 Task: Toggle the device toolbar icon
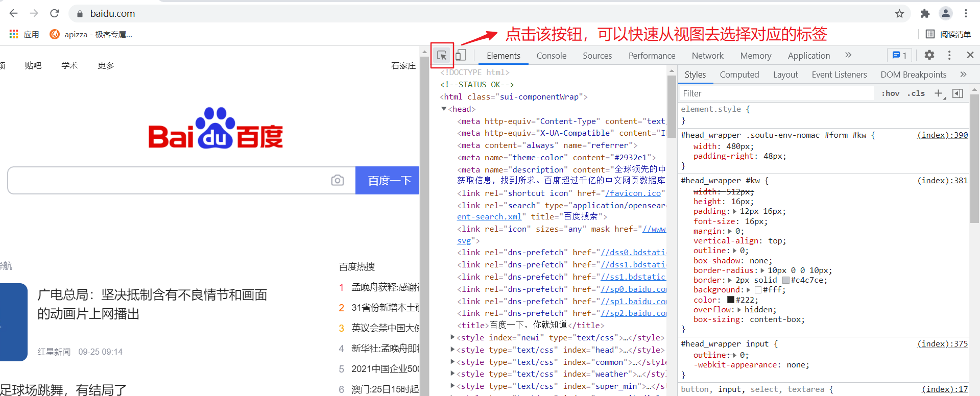tap(461, 56)
